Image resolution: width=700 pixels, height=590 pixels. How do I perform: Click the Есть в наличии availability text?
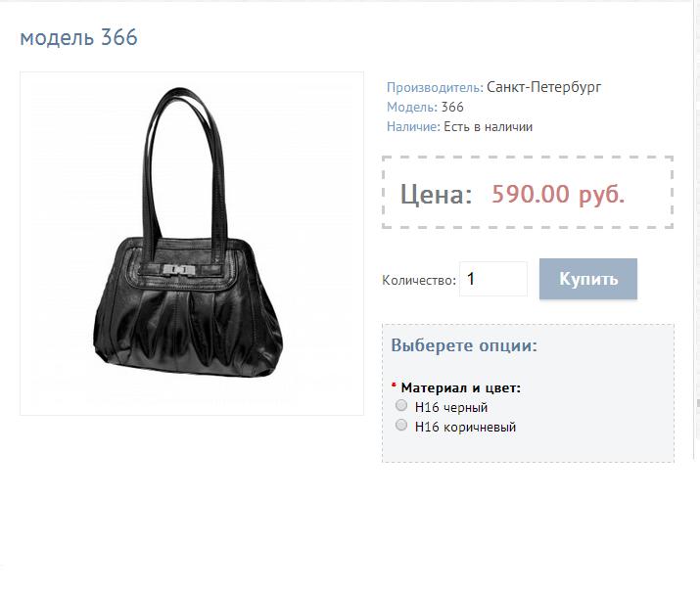(x=488, y=127)
